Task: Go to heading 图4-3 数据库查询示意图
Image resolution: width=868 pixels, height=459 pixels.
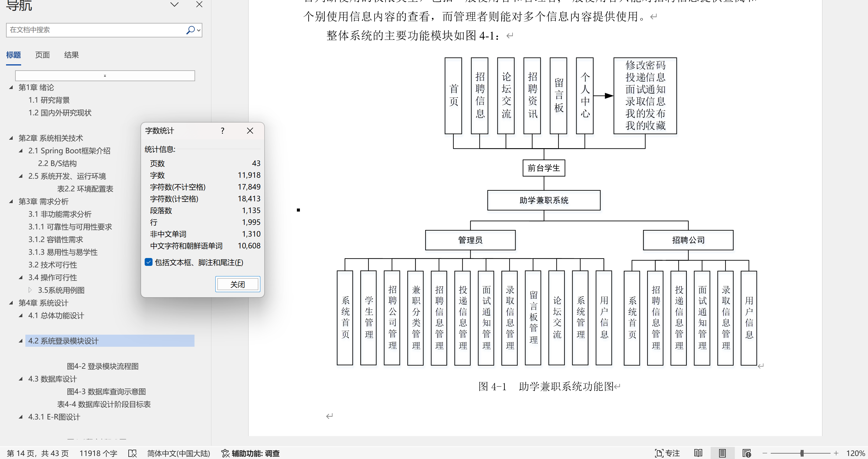Action: pos(106,392)
